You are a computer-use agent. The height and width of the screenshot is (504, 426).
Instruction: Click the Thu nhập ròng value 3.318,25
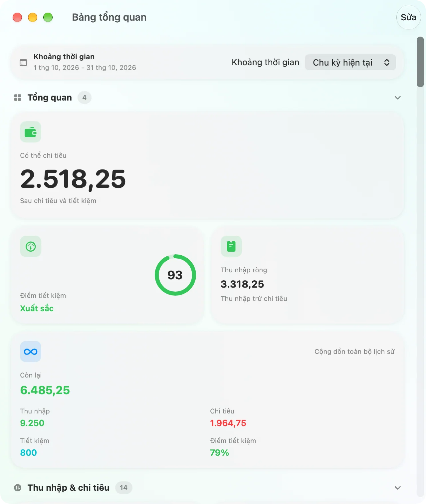[242, 284]
